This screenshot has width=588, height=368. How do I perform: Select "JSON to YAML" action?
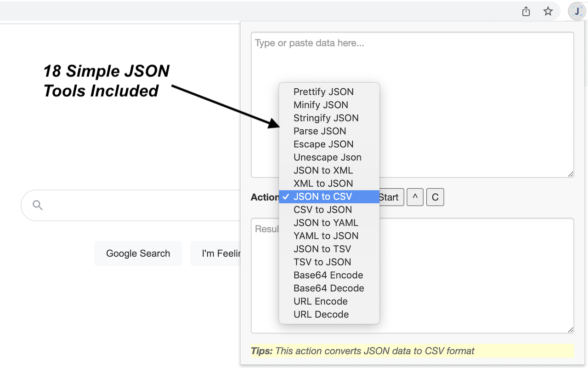tap(326, 223)
